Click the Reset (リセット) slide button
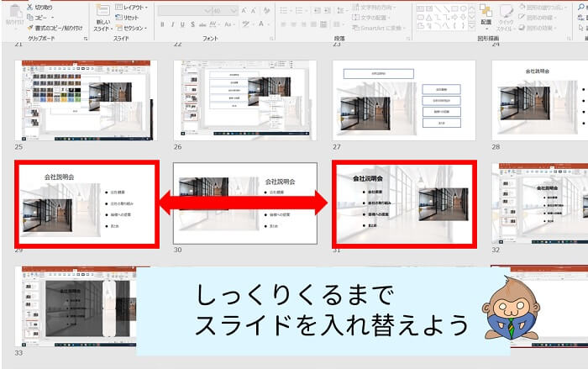Image resolution: width=588 pixels, height=369 pixels. pos(130,17)
